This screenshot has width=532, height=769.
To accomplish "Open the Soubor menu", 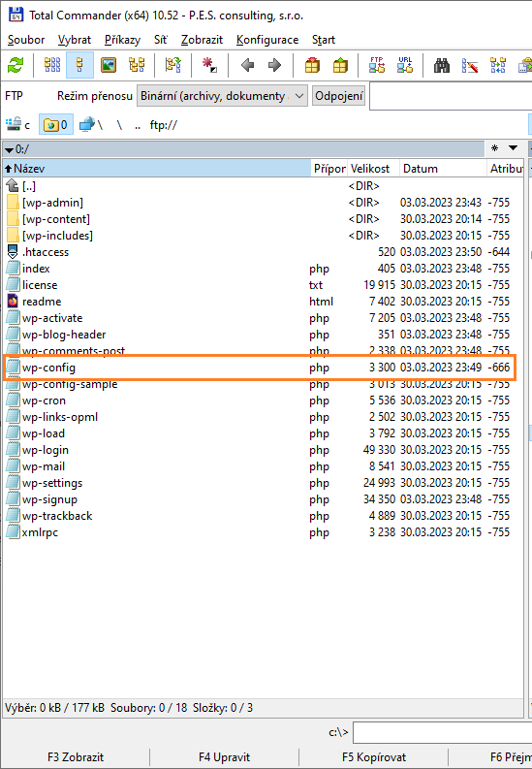I will (26, 40).
